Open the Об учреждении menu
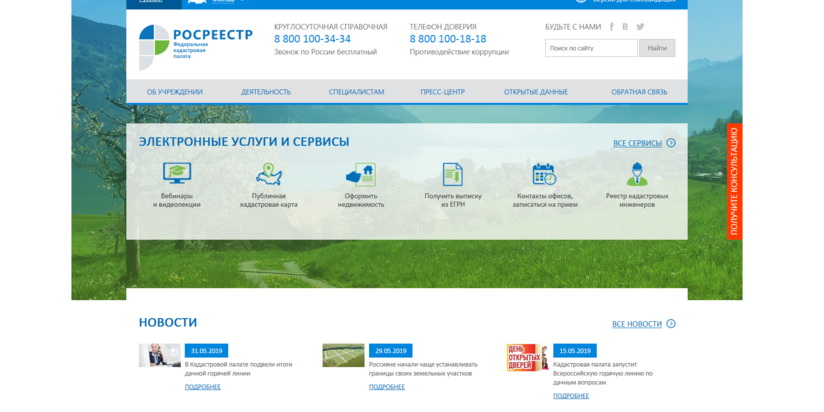 tap(174, 92)
